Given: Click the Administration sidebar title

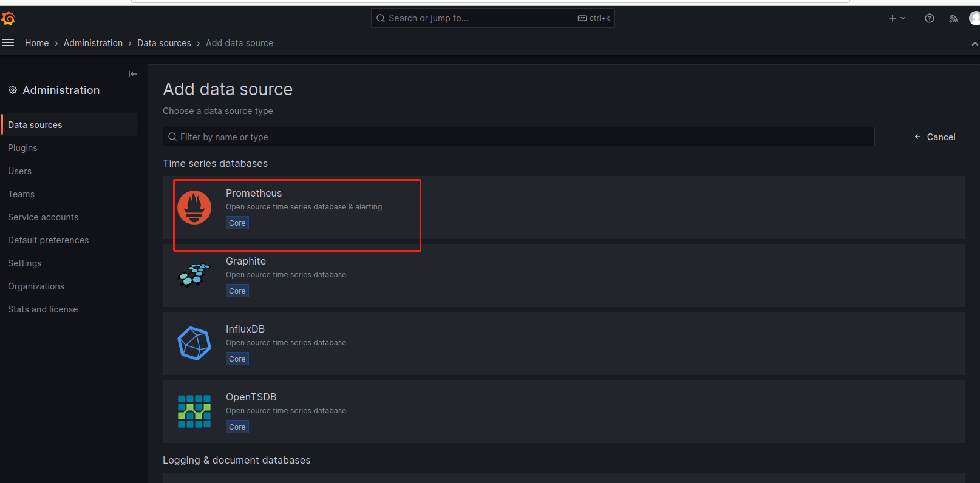Looking at the screenshot, I should [x=61, y=90].
